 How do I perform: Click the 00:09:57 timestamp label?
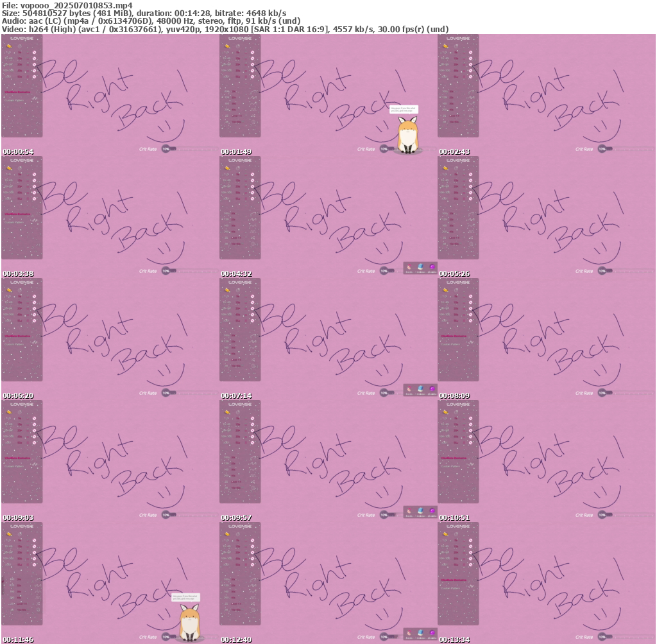click(236, 518)
